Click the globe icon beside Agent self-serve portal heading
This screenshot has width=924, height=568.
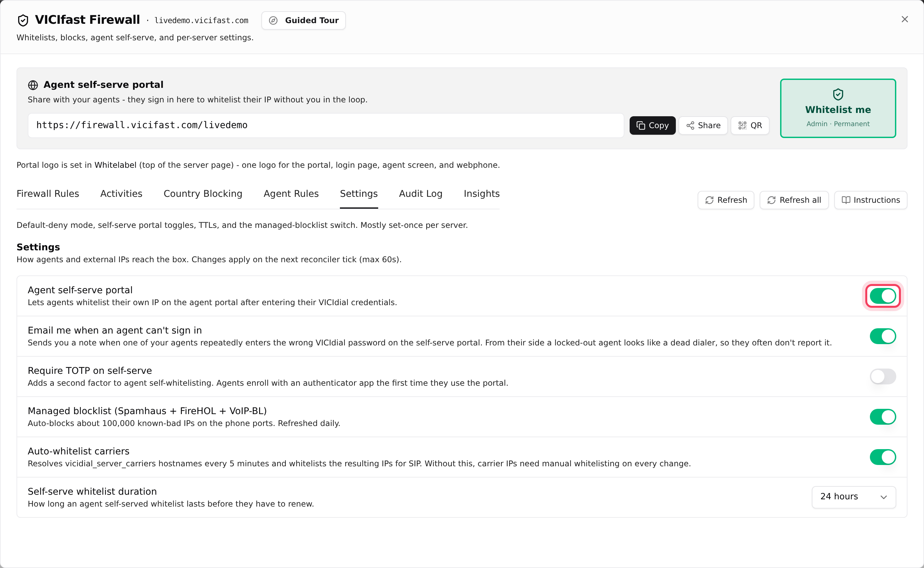pyautogui.click(x=33, y=85)
